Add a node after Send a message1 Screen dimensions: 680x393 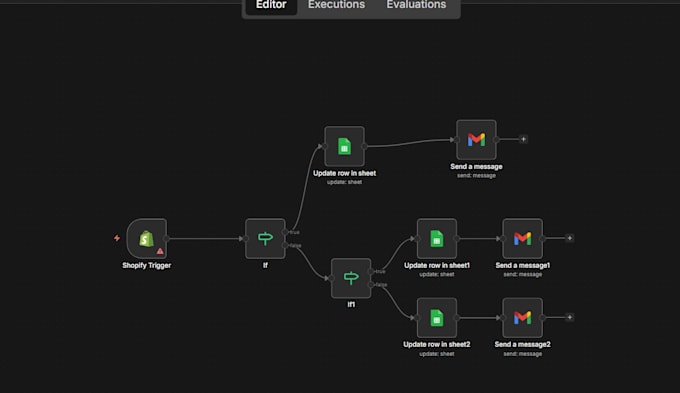(570, 238)
